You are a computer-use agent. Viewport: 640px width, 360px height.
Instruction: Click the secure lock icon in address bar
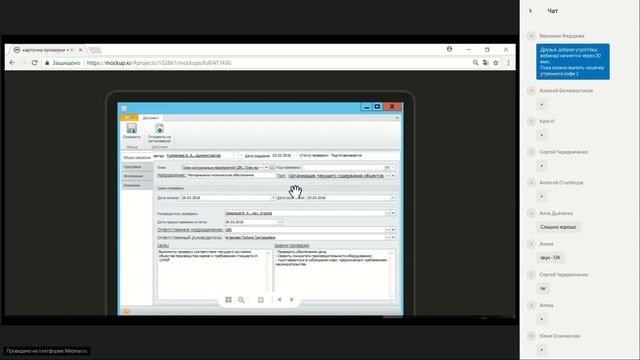coord(47,63)
